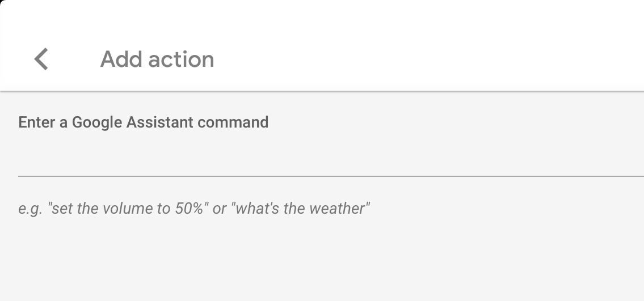This screenshot has height=301, width=644.
Task: Click the "Add action" title text
Action: tap(157, 59)
